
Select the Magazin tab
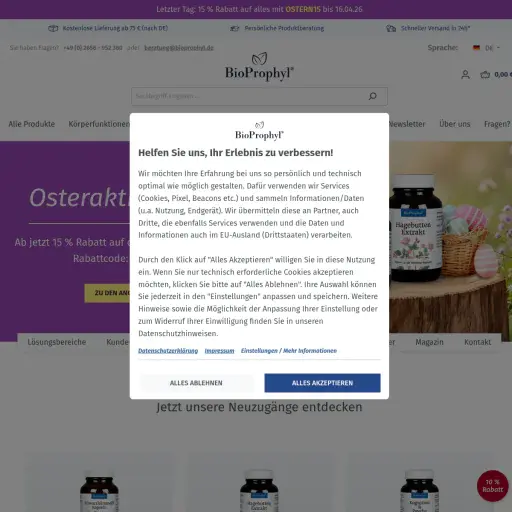429,342
